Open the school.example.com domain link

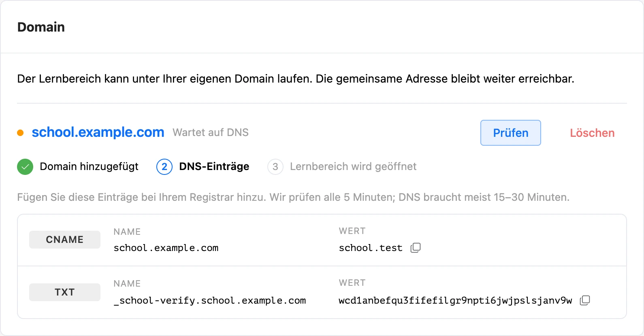pyautogui.click(x=98, y=132)
